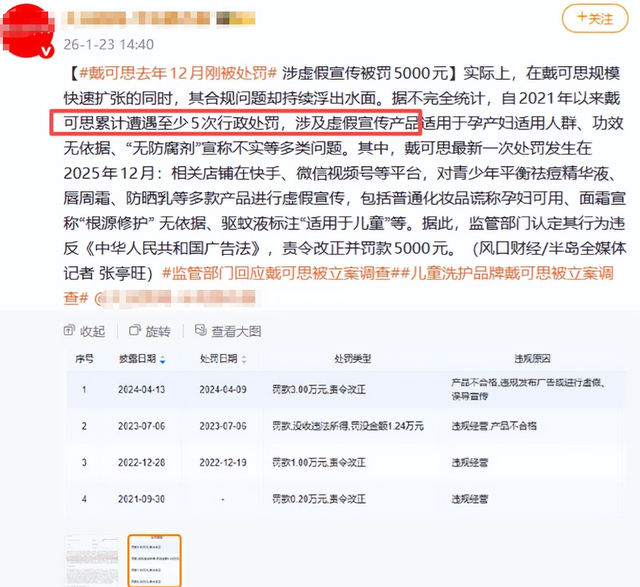This screenshot has width=640, height=587.
Task: Select 罚没金额1.24万元 penalty cell
Action: pyautogui.click(x=348, y=426)
